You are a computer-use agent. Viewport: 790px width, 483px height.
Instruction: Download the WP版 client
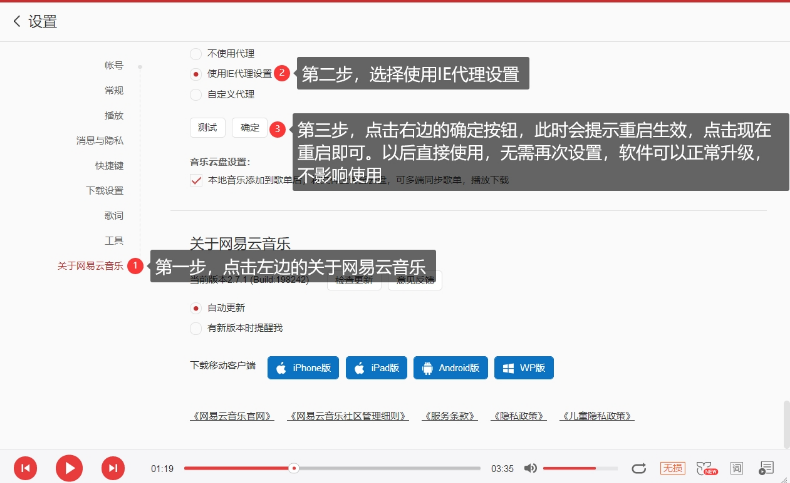pyautogui.click(x=523, y=368)
